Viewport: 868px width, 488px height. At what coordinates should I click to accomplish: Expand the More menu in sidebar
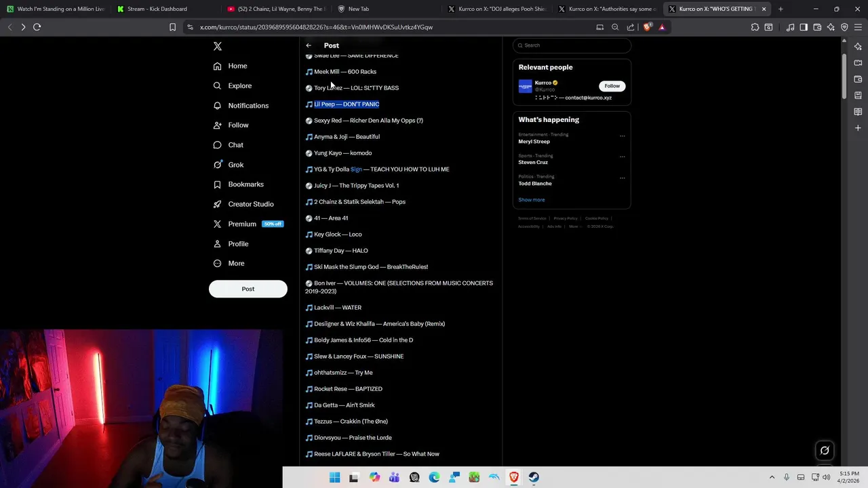pyautogui.click(x=229, y=263)
